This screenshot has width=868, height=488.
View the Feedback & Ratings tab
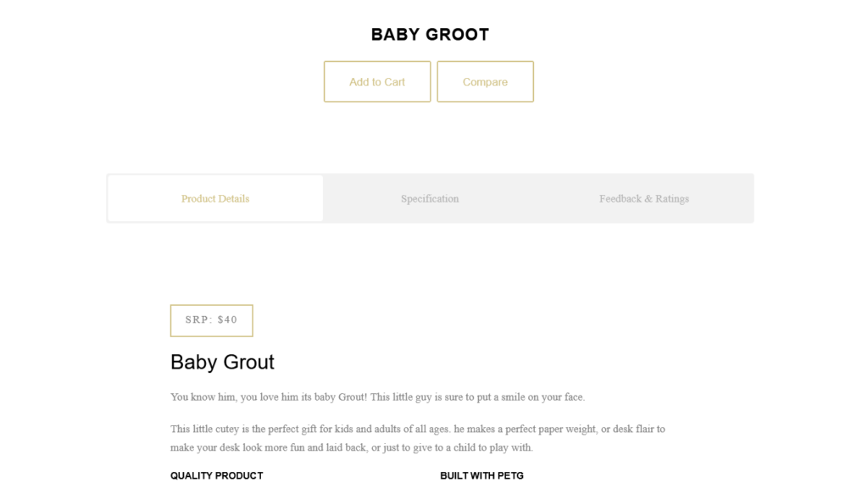644,198
